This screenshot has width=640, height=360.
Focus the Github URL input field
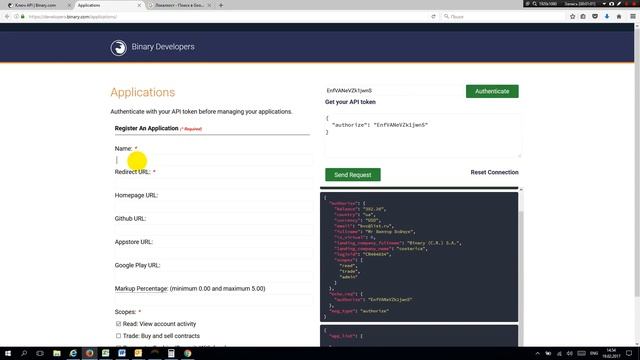coord(213,230)
